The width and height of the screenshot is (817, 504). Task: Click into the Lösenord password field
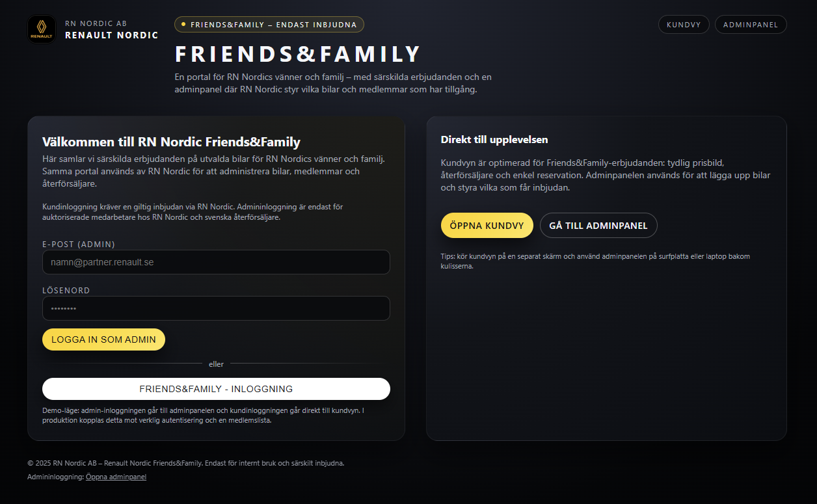click(216, 308)
